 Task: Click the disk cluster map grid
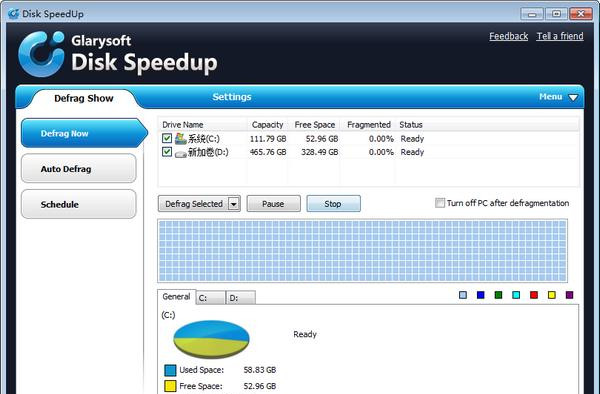tap(362, 251)
